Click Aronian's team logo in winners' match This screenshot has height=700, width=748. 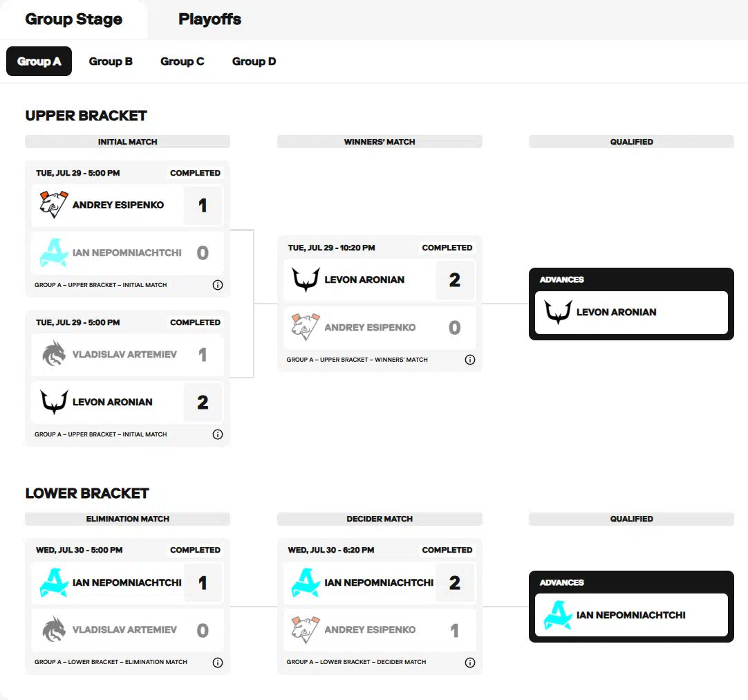coord(306,279)
